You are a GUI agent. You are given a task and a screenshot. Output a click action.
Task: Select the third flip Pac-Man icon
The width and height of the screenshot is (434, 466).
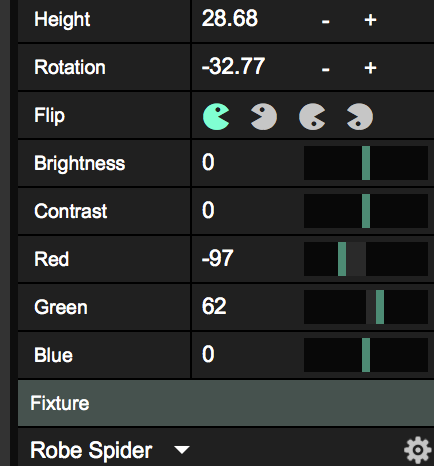coord(312,116)
